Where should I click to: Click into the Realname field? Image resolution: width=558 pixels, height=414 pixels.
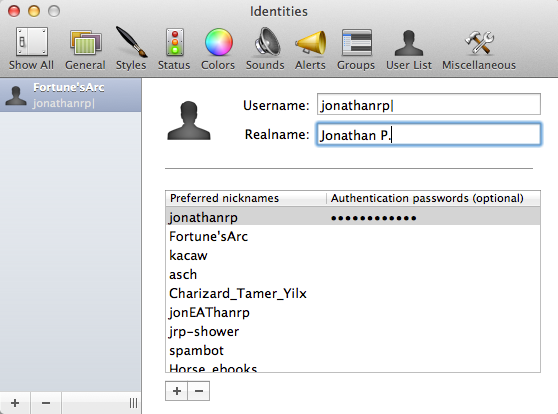coord(428,134)
